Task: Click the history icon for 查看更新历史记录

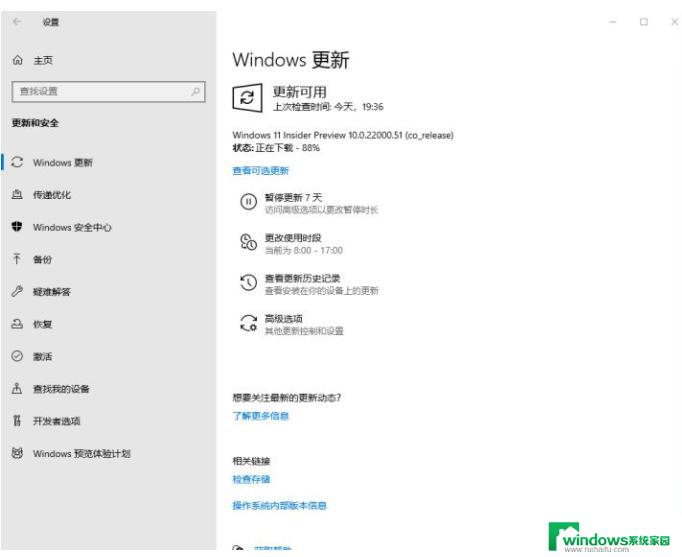Action: 248,283
